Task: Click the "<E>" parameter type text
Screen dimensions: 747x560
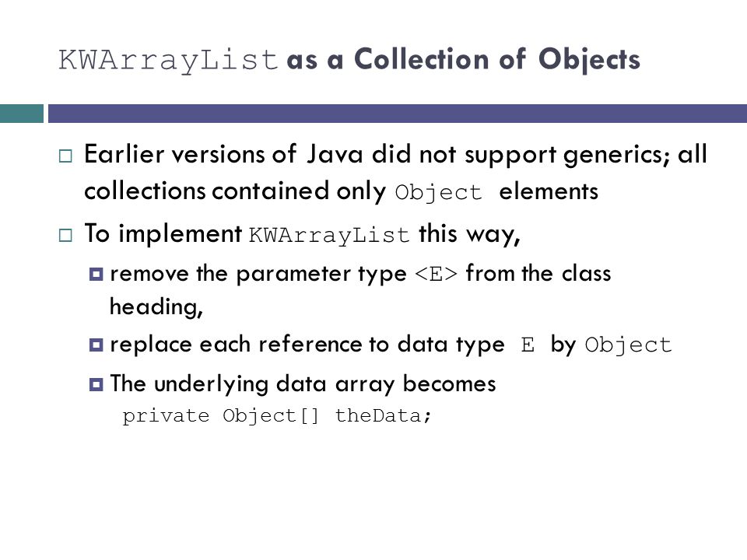Action: click(x=436, y=275)
